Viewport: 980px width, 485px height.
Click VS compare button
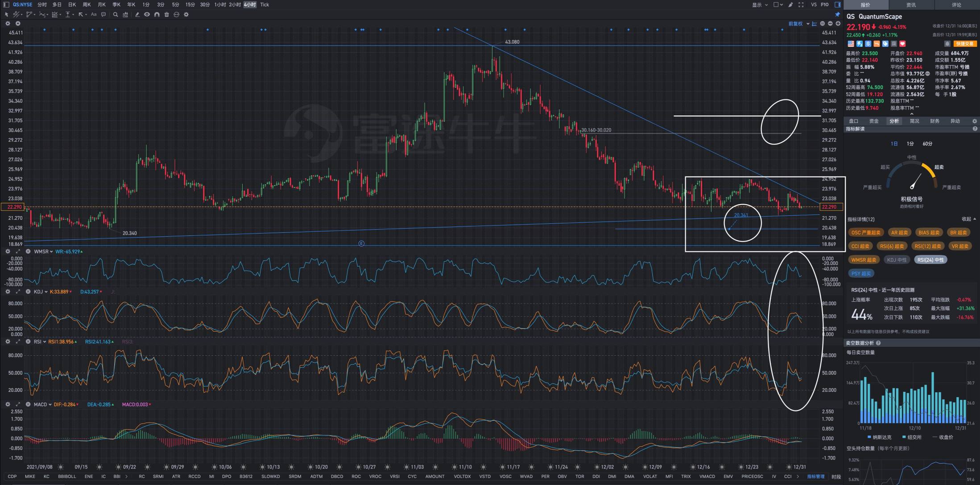pyautogui.click(x=814, y=4)
